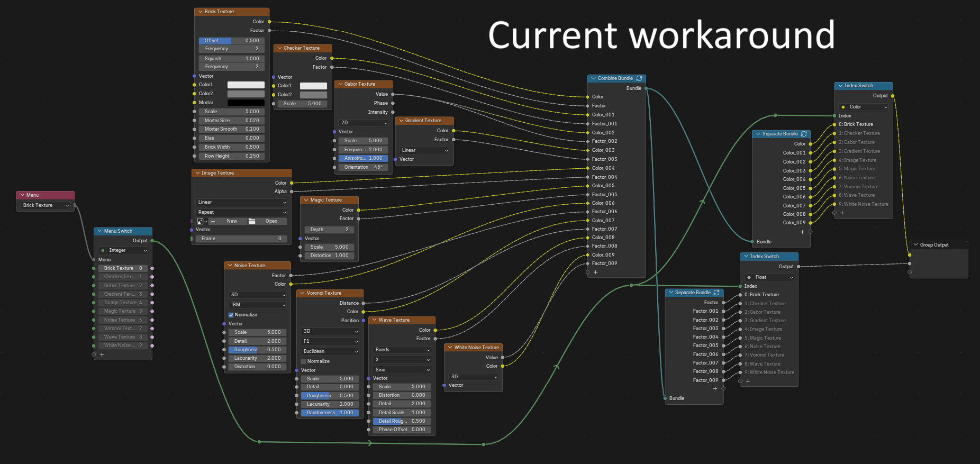Collapse the Gabor Texture node with its chevron

click(340, 84)
